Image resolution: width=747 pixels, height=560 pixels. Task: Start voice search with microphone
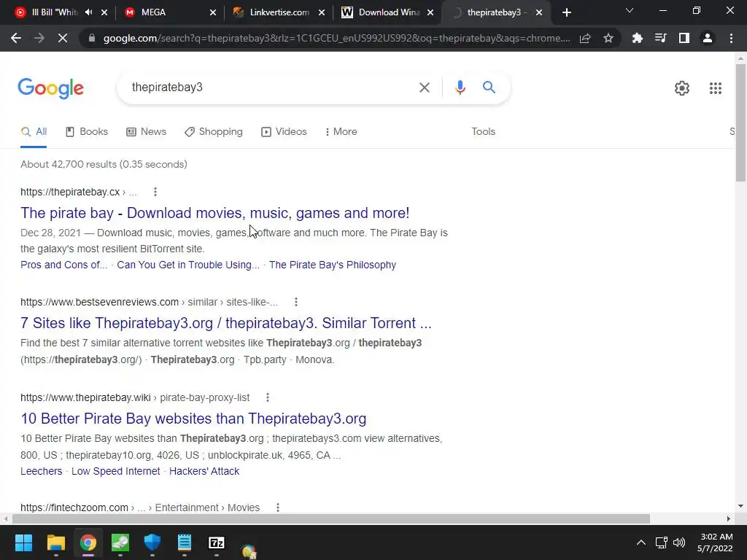pyautogui.click(x=460, y=87)
